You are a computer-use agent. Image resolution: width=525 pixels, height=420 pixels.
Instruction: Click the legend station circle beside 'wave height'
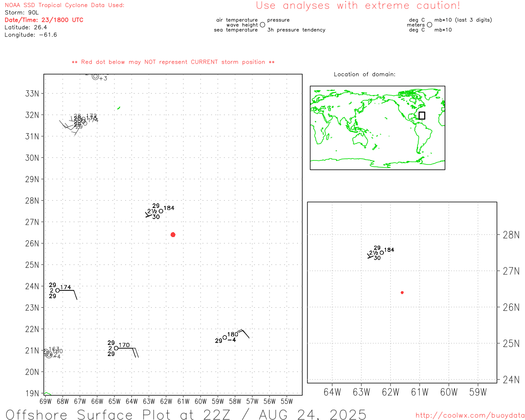(262, 25)
